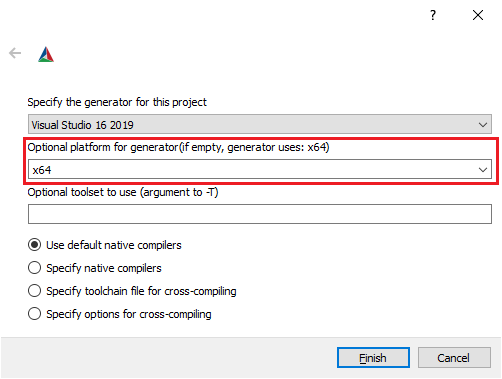Select Use default native compilers
Screen dimensions: 502x379
(34, 245)
